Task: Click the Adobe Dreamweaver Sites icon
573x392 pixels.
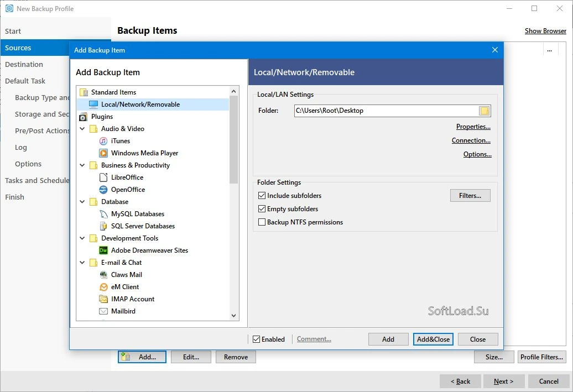Action: coord(103,250)
